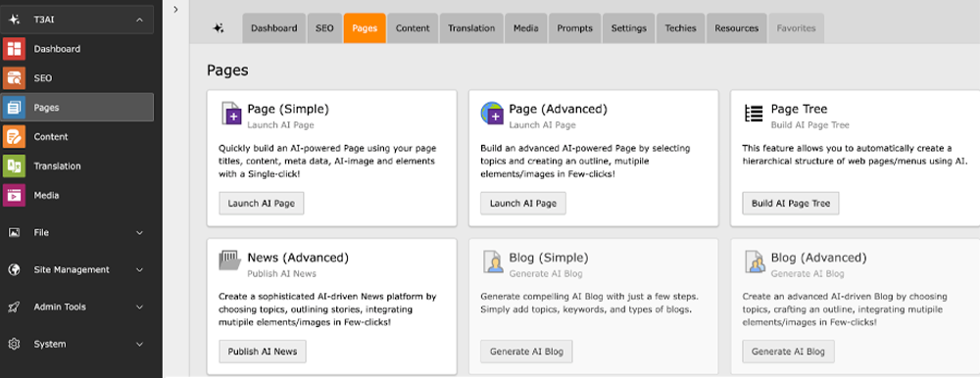The image size is (980, 378).
Task: Open Dashboard label in sidebar menu
Action: (57, 49)
